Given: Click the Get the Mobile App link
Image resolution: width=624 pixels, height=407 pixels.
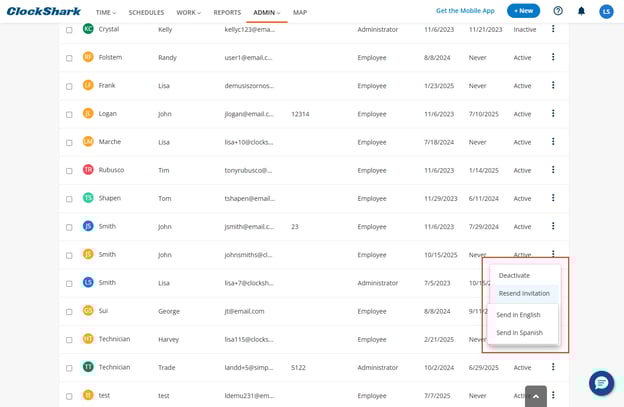Looking at the screenshot, I should [465, 11].
